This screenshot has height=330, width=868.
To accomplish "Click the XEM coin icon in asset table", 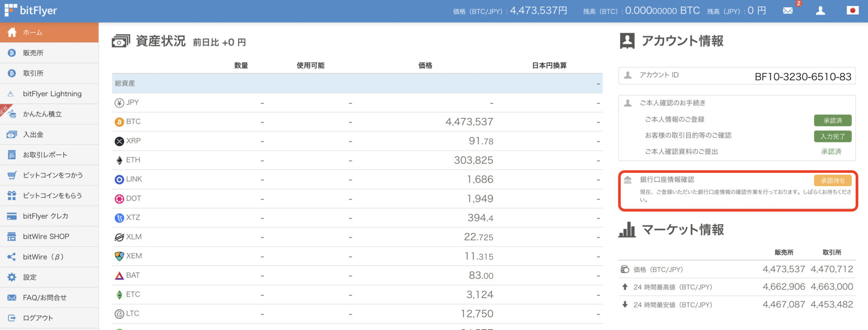I will (x=119, y=256).
